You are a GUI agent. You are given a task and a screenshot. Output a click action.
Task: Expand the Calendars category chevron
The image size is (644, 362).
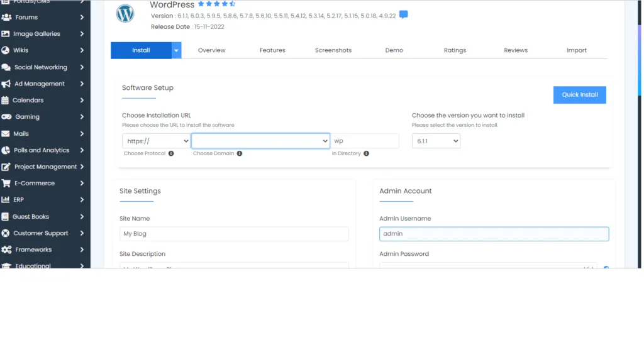(x=82, y=100)
